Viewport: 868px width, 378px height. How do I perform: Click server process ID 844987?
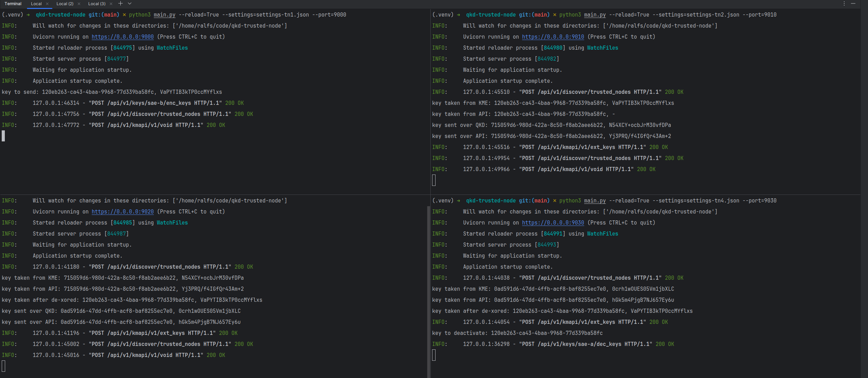(117, 234)
